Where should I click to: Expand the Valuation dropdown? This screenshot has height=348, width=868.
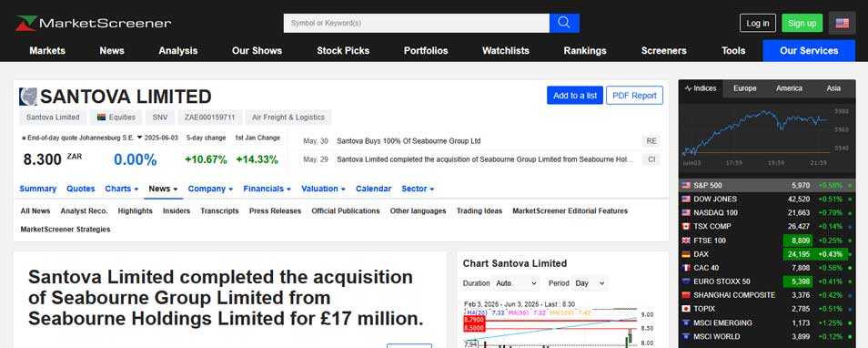(323, 189)
